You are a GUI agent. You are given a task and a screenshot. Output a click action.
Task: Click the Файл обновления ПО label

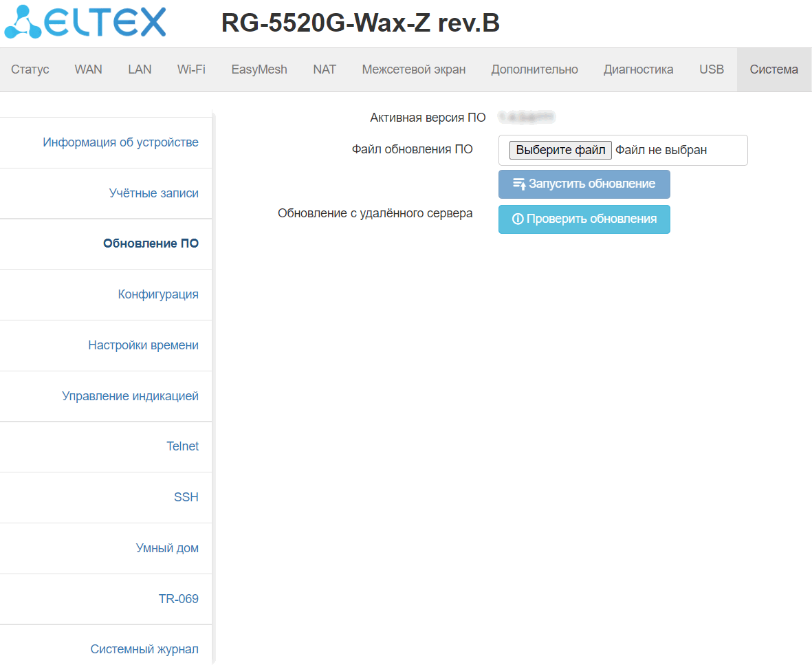pos(413,150)
